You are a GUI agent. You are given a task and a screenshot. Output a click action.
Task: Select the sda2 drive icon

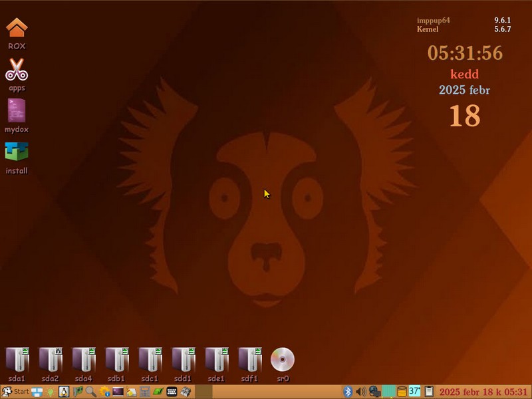click(x=51, y=360)
